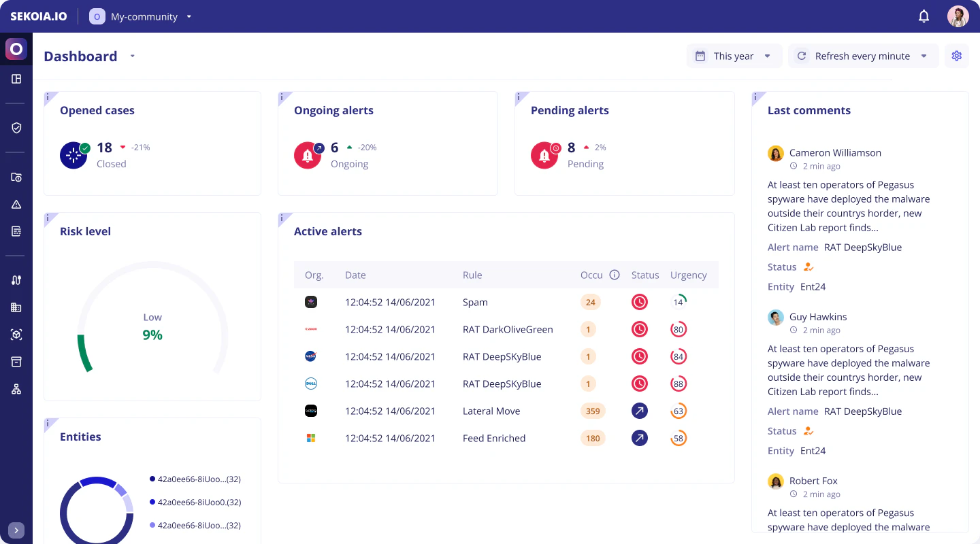Click the Ent24 entity link under Cameron's comment
The width and height of the screenshot is (980, 544).
point(813,286)
